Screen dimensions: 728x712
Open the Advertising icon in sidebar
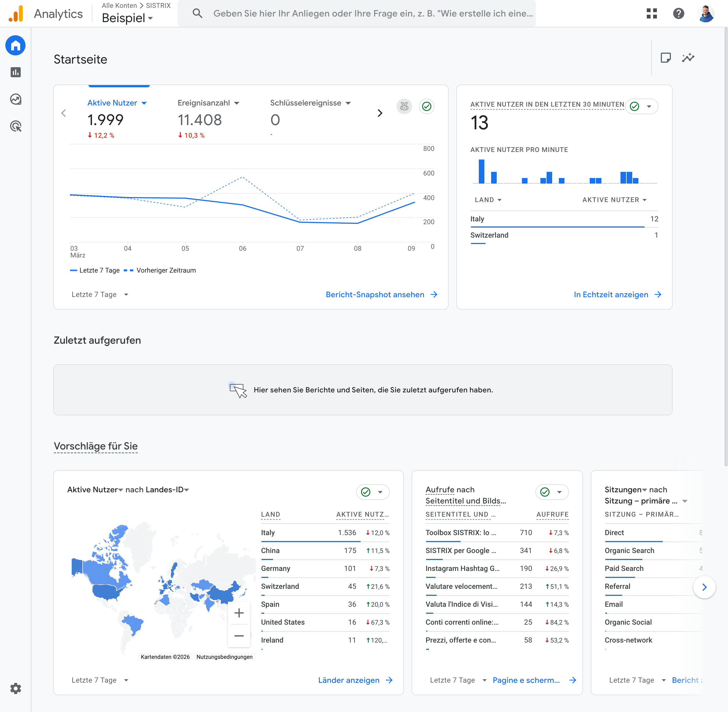[15, 127]
